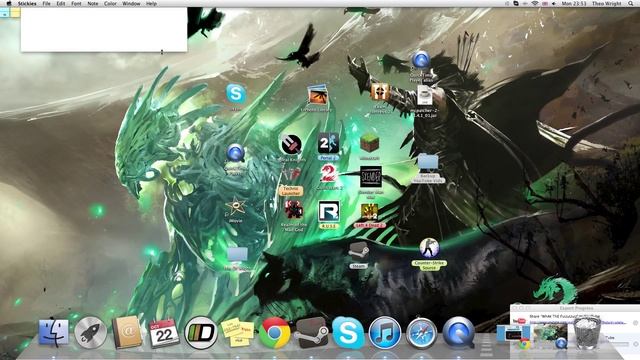Click inside the white Stickies note
640x360 pixels.
[104, 29]
